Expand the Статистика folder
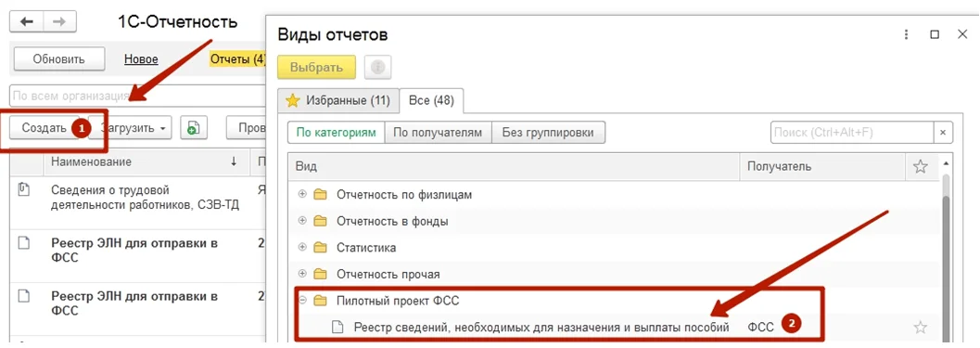The width and height of the screenshot is (980, 348). coord(303,247)
